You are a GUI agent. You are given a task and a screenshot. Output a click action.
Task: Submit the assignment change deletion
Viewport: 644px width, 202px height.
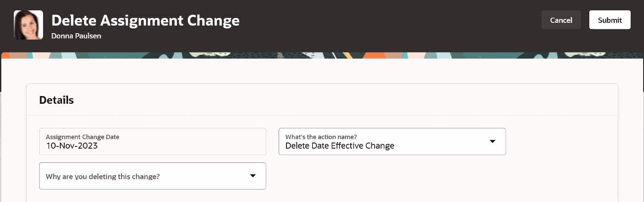610,20
